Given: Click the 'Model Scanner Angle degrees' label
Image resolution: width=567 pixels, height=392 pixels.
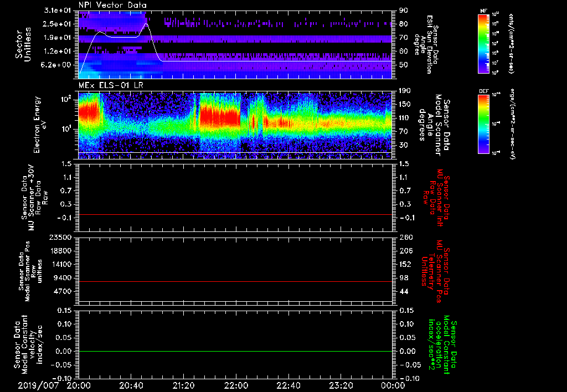Looking at the screenshot, I should point(434,125).
